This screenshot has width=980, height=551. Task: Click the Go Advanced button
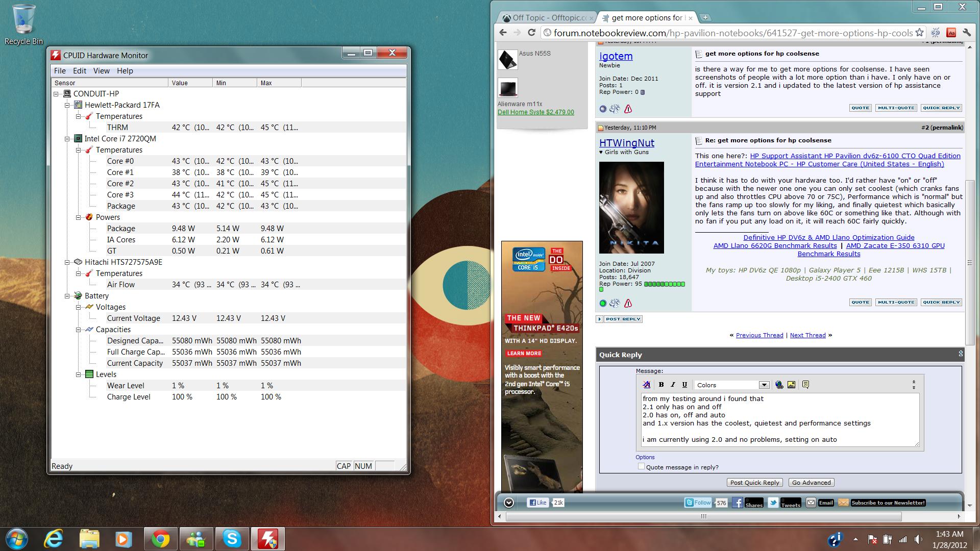coord(811,483)
